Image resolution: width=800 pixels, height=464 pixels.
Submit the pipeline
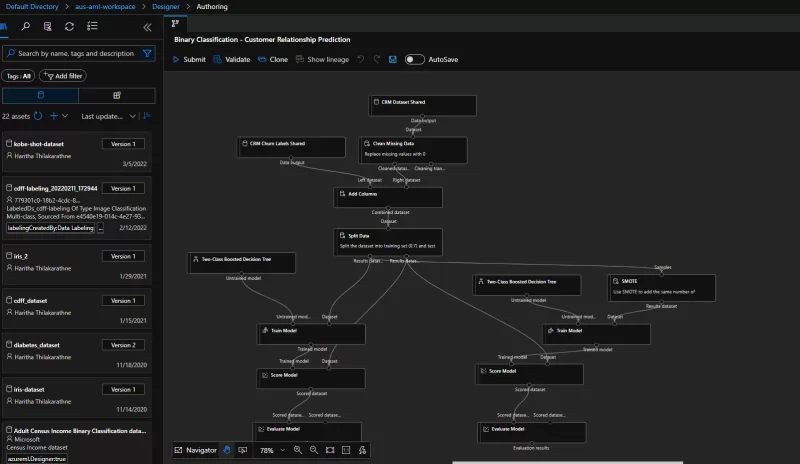click(x=189, y=59)
